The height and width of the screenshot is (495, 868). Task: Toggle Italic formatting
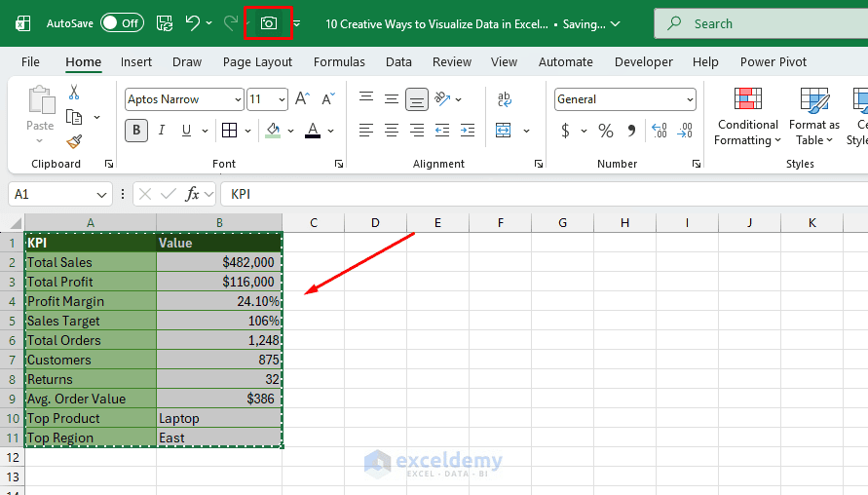click(162, 131)
